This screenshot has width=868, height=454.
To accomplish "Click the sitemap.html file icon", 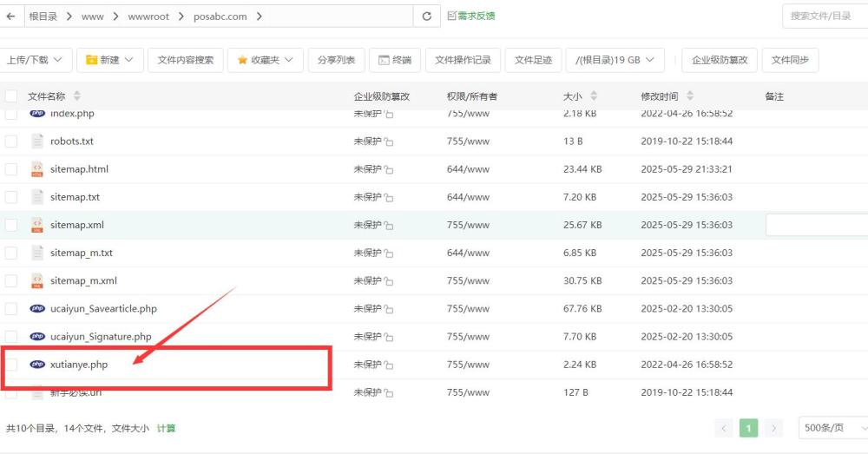I will 37,169.
